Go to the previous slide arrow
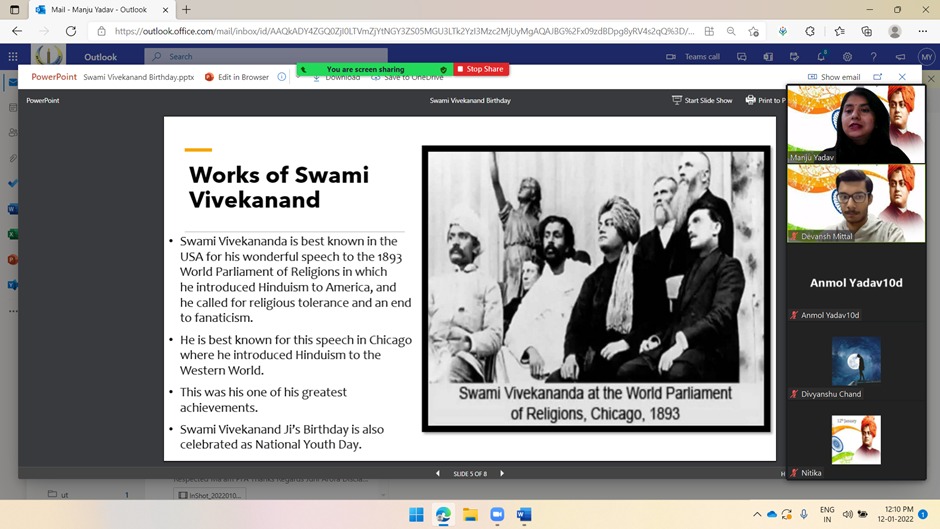Screen dimensions: 940x529 [437, 473]
